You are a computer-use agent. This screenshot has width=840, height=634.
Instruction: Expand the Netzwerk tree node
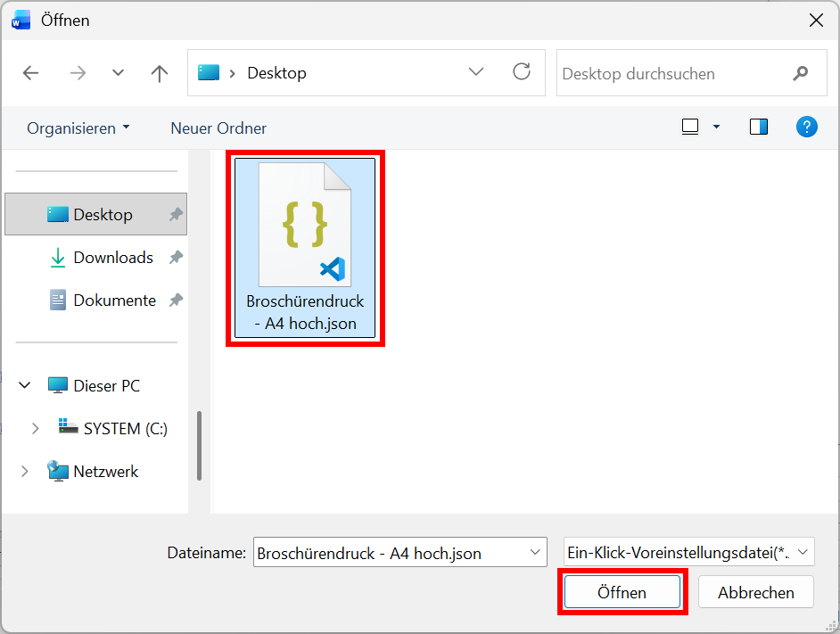(x=25, y=472)
